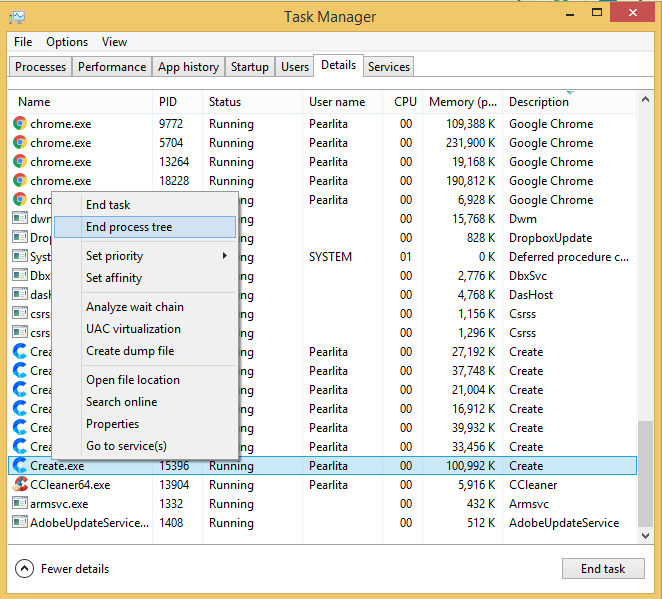
Task: Sort by the User name column header
Action: pos(342,102)
